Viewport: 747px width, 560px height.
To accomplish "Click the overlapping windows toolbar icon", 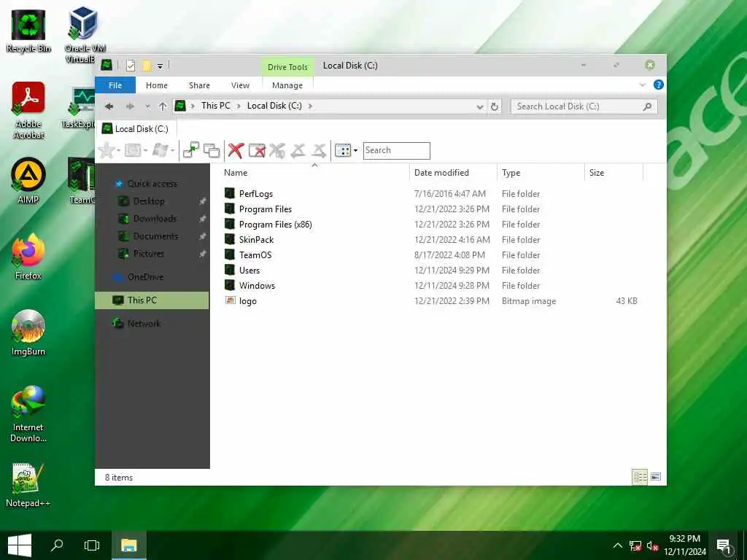I will pos(212,150).
